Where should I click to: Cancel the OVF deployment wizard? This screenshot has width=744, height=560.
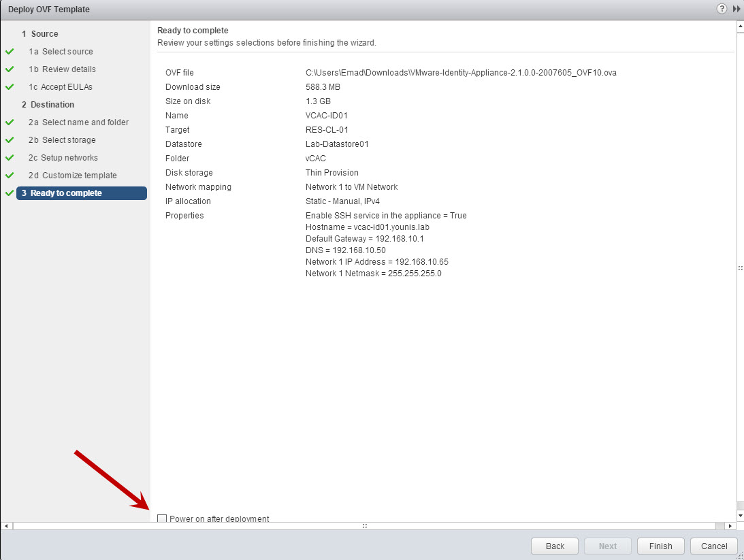coord(714,546)
